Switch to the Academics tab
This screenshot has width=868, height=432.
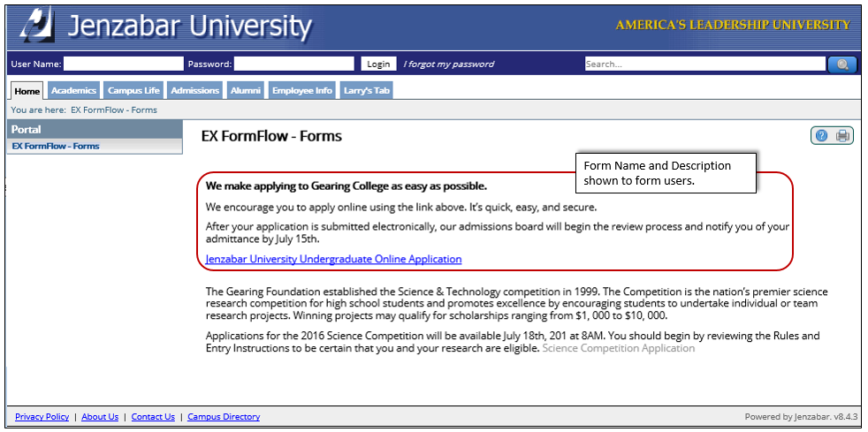[73, 91]
